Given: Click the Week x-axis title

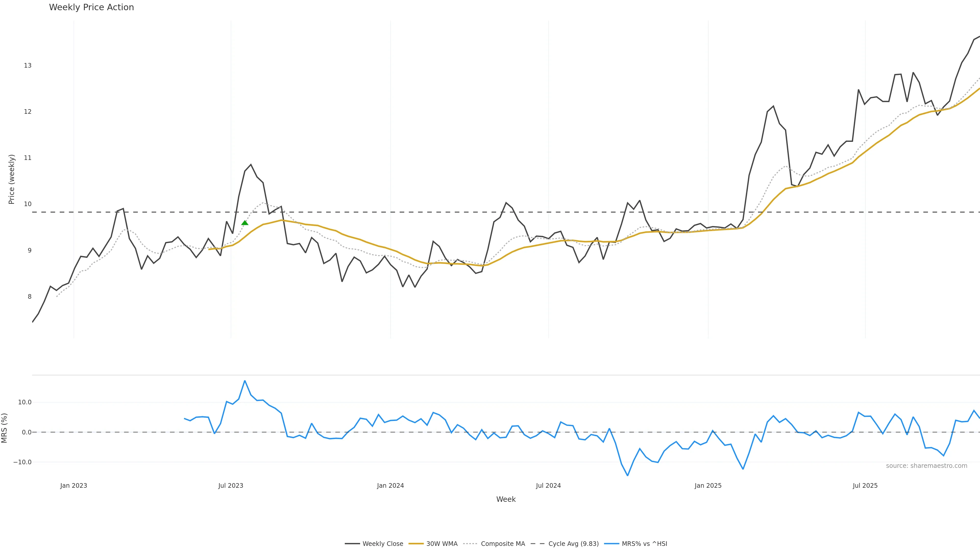Looking at the screenshot, I should click(506, 499).
